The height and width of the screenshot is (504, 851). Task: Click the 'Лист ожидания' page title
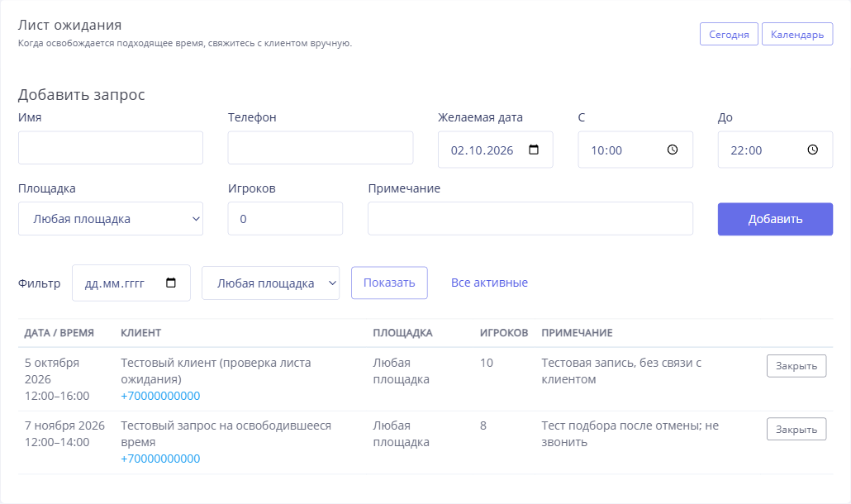tap(70, 25)
